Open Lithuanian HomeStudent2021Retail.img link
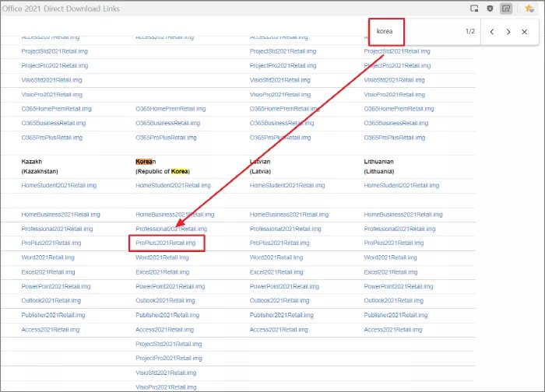This screenshot has height=392, width=545. click(x=402, y=185)
